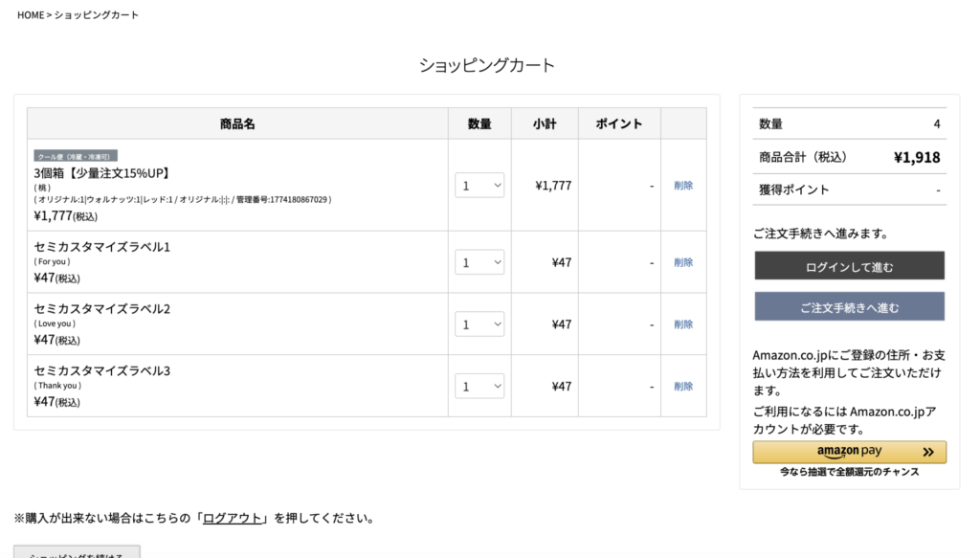The image size is (980, 558).
Task: Click the クール便 badge on first item
Action: [x=76, y=155]
